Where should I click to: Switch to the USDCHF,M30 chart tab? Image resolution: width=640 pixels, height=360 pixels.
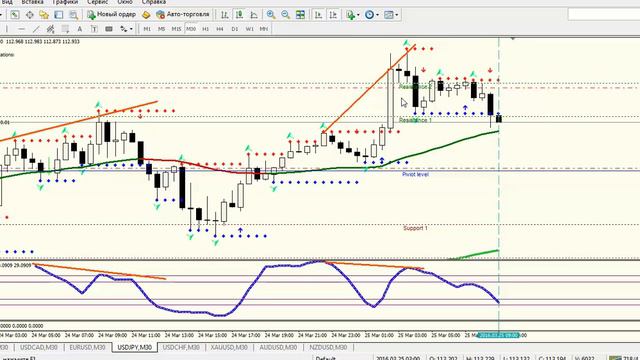[181, 347]
